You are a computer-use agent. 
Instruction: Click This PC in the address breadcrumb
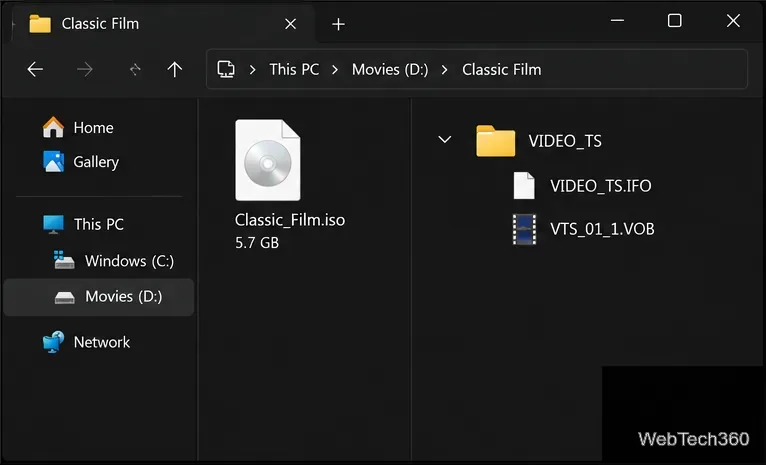tap(294, 69)
